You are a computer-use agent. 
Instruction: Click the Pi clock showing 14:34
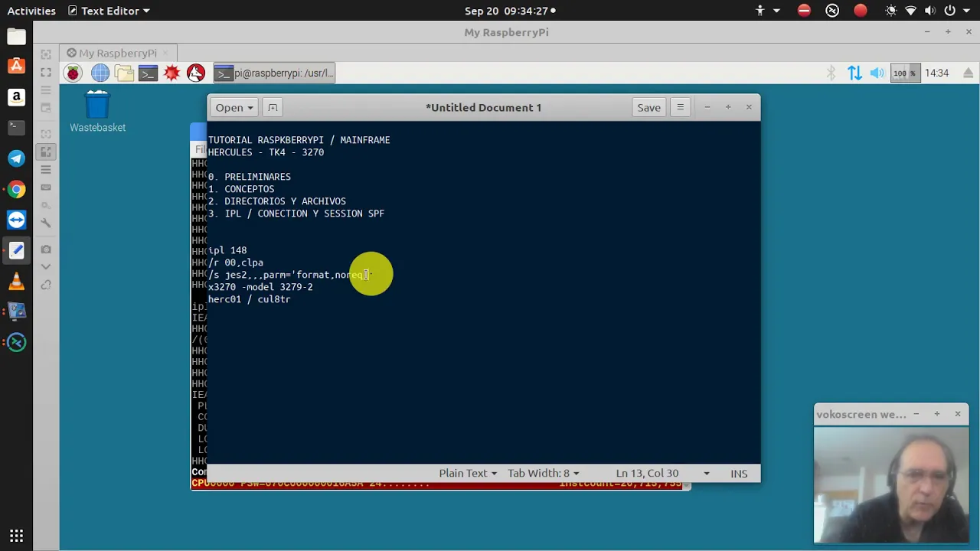937,73
